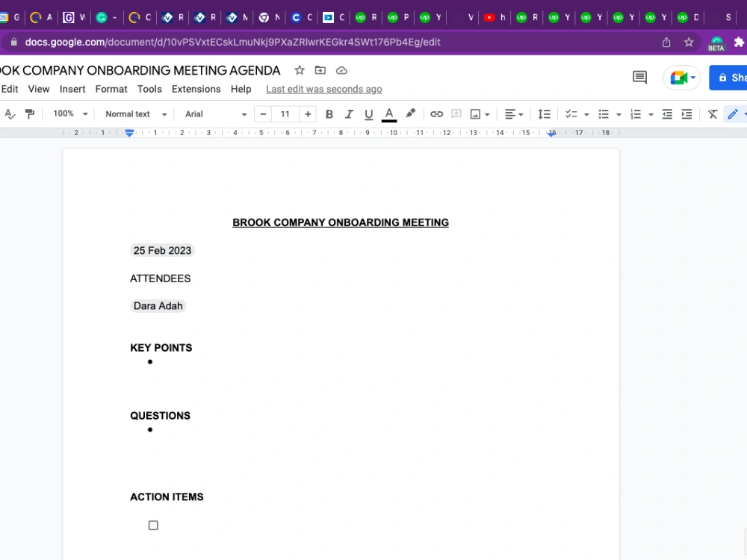Expand the checklist options arrow
The width and height of the screenshot is (747, 560).
pos(586,115)
